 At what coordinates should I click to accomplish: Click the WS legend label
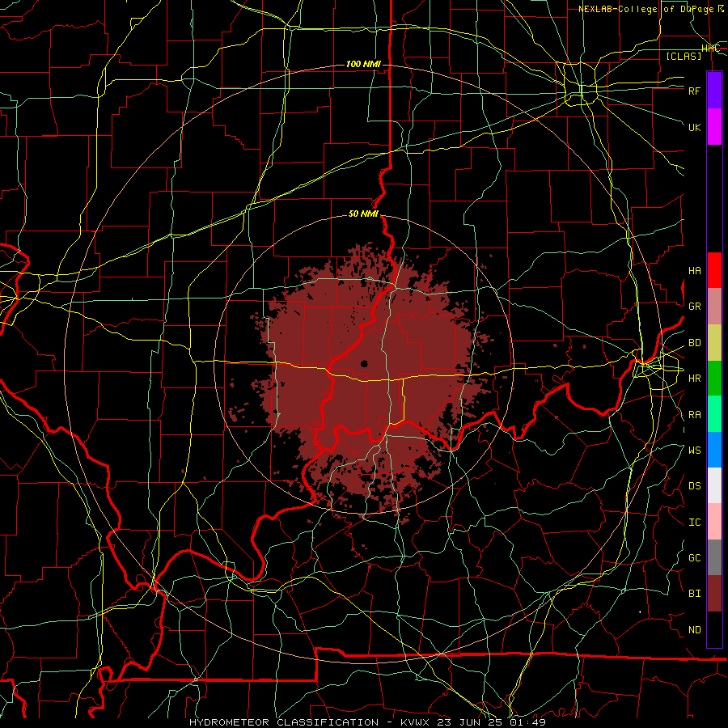tap(695, 451)
